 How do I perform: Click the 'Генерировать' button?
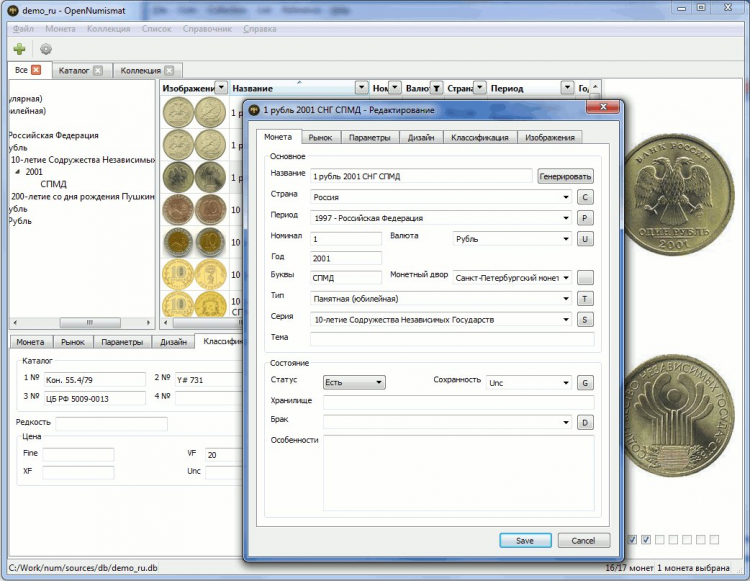(565, 176)
